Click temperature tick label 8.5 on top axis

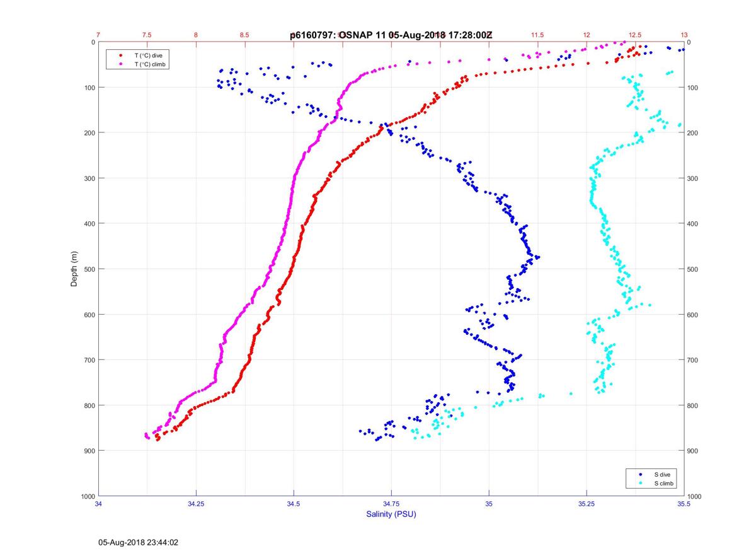[244, 35]
